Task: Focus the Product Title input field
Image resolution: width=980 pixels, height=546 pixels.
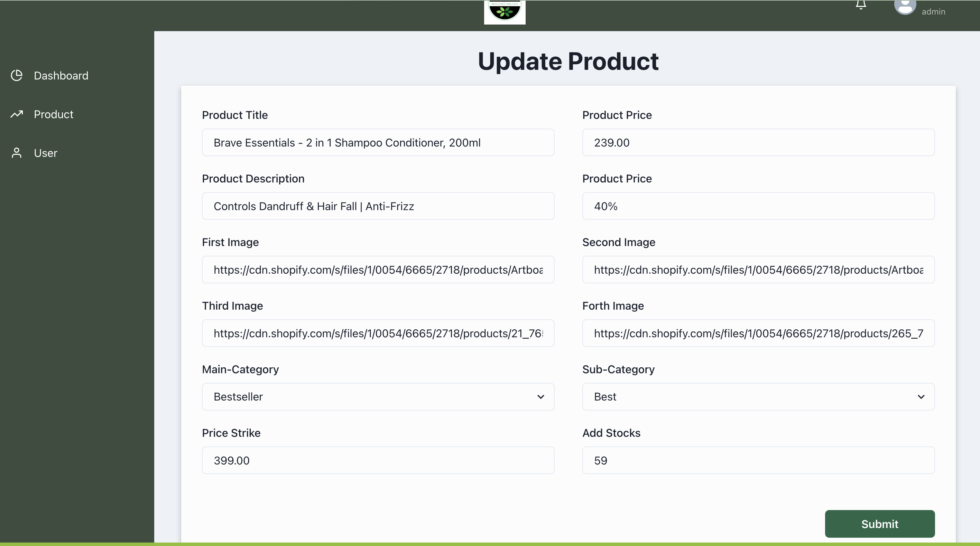Action: (x=378, y=143)
